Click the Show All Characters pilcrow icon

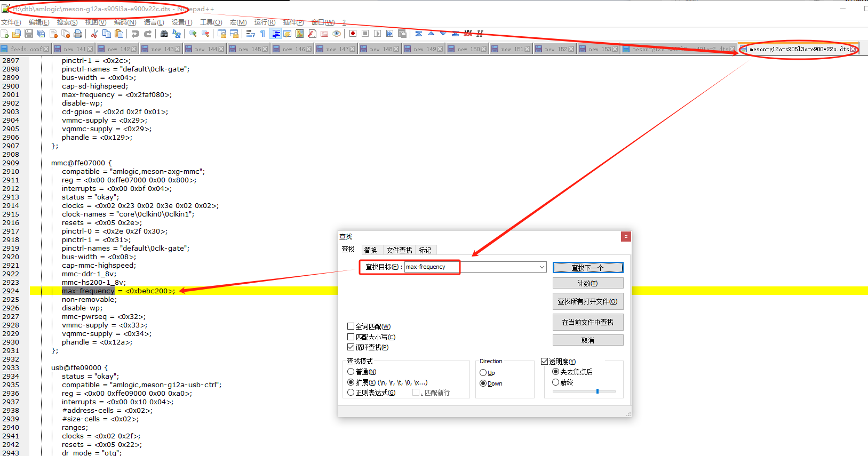pyautogui.click(x=262, y=34)
